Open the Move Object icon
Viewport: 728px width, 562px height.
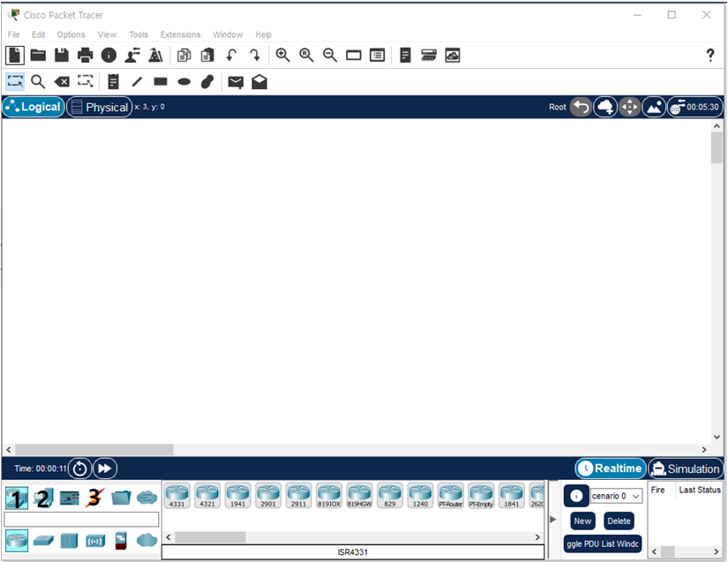629,108
